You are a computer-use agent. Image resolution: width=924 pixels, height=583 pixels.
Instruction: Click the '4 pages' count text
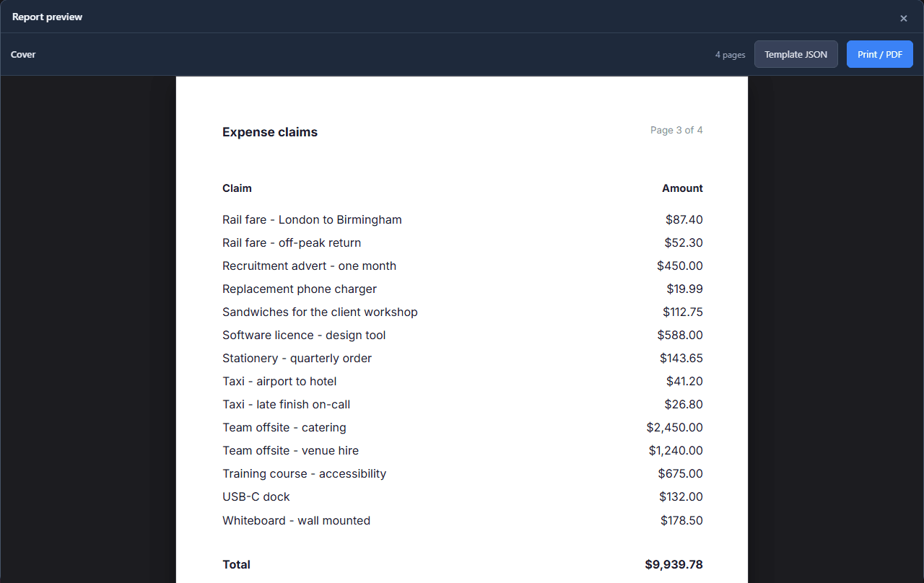[x=731, y=55]
